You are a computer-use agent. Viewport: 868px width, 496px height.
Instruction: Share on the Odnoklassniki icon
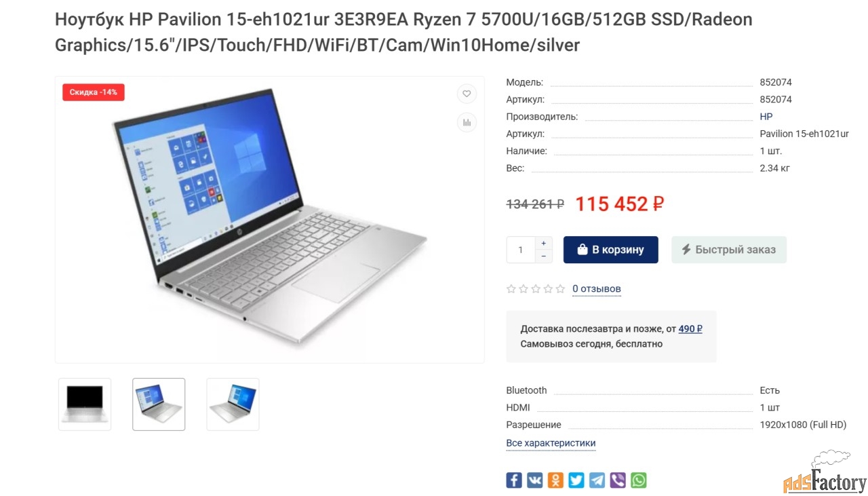[x=555, y=480]
